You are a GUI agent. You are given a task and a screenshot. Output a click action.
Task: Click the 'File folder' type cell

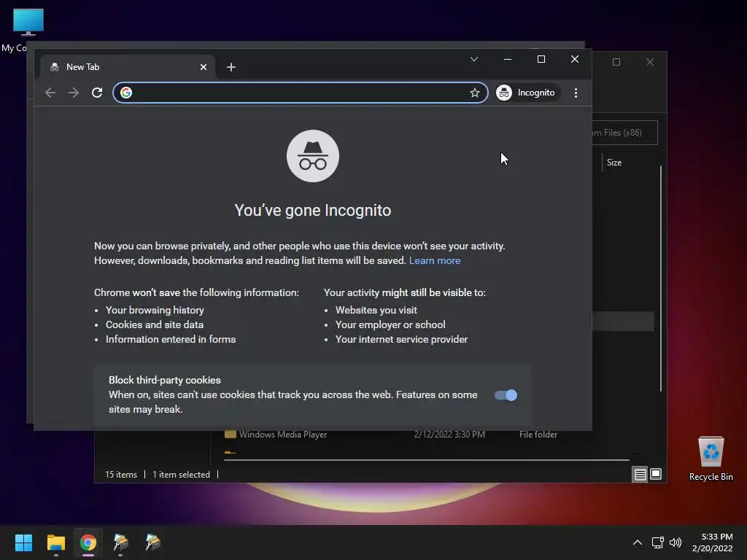(538, 435)
